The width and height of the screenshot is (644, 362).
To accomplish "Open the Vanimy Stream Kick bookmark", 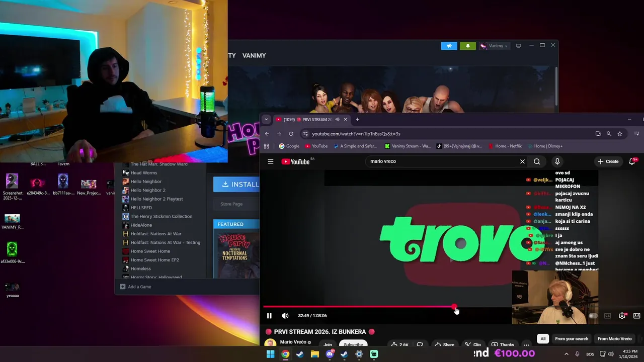I will click(408, 146).
